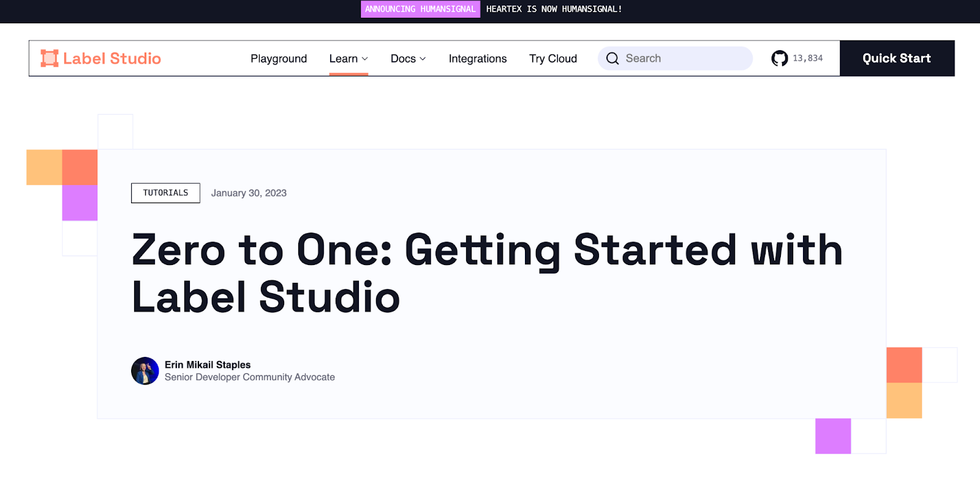Open the Try Cloud link
Viewport: 980px width, 486px height.
[x=553, y=59]
